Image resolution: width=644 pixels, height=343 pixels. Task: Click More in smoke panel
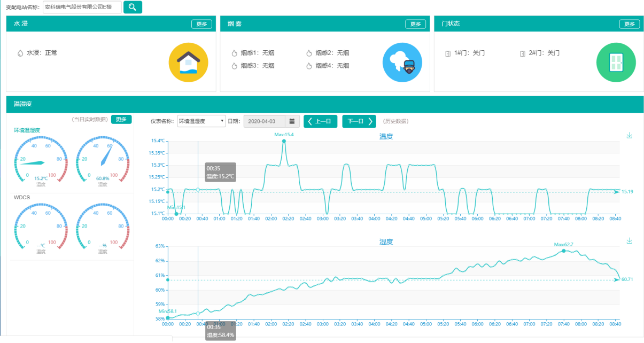click(x=415, y=24)
